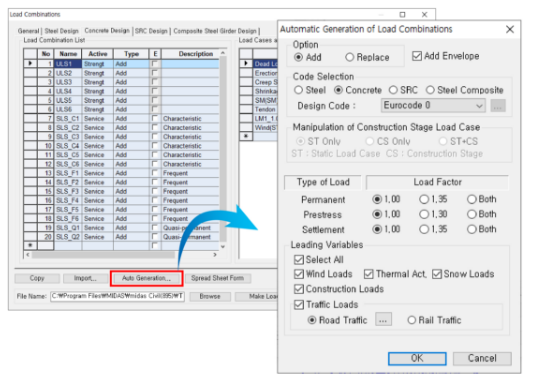Click the ellipsis button beside Design Code

point(498,106)
